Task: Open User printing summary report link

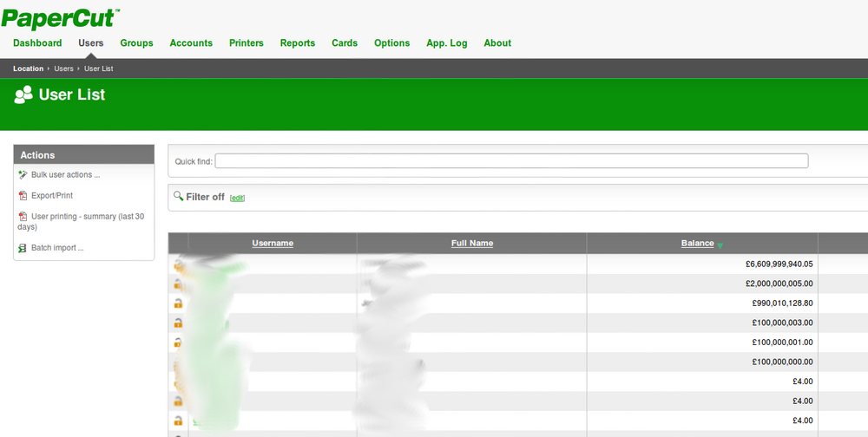Action: click(81, 222)
